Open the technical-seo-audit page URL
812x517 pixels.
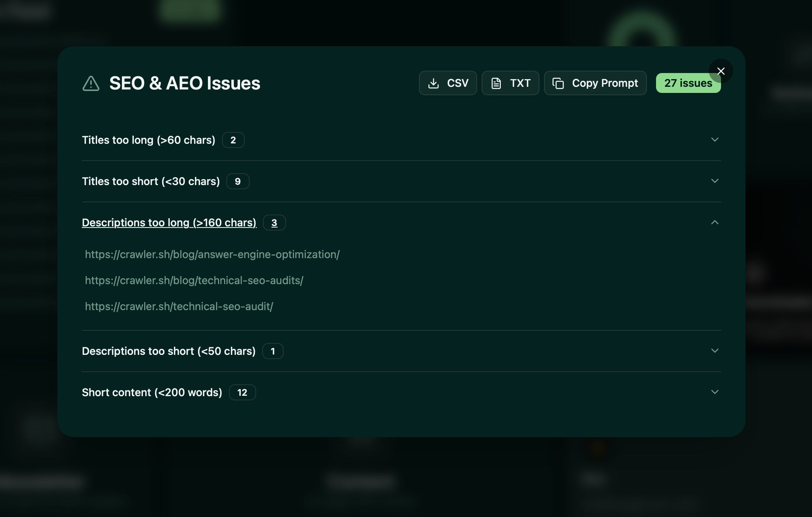point(179,306)
